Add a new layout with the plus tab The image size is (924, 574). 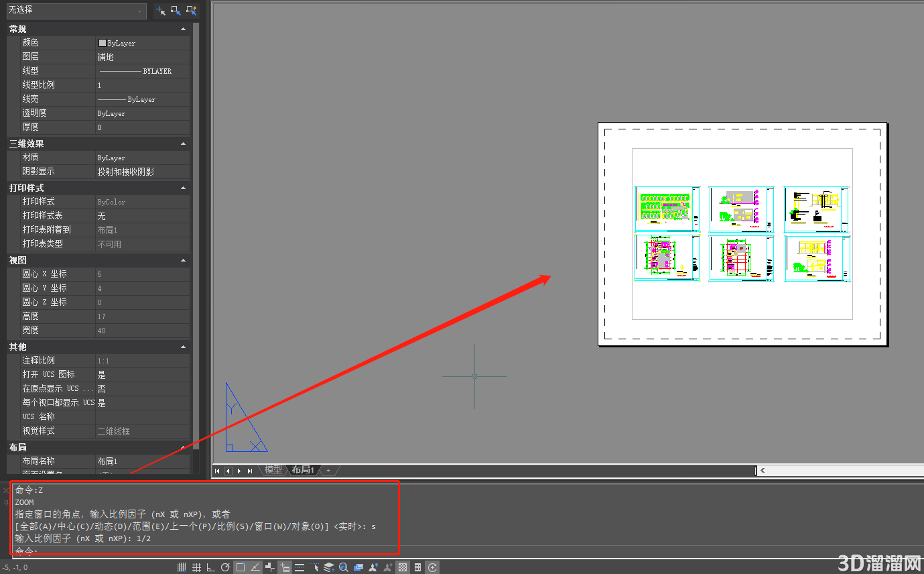(328, 470)
